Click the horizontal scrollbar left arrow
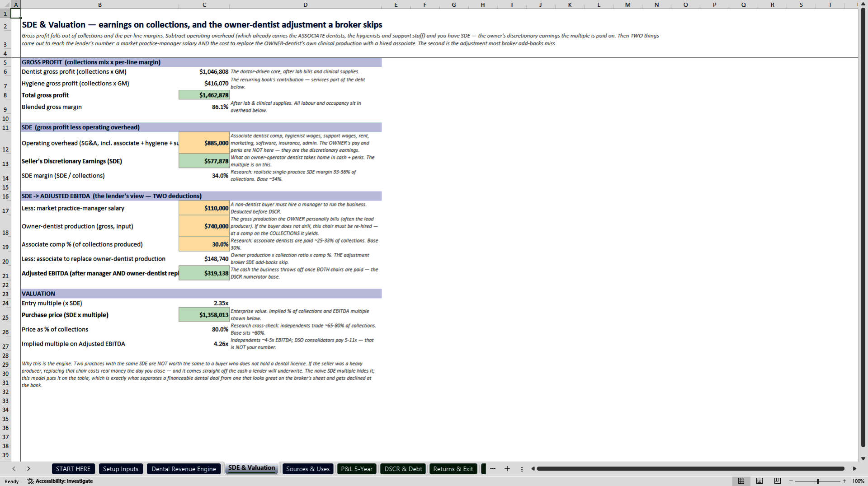 [533, 469]
